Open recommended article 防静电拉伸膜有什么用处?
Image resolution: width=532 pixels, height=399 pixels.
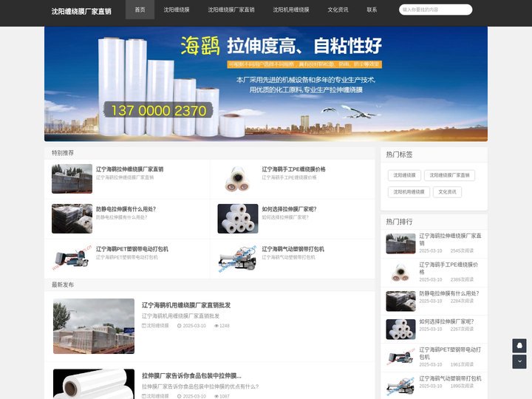click(x=126, y=209)
